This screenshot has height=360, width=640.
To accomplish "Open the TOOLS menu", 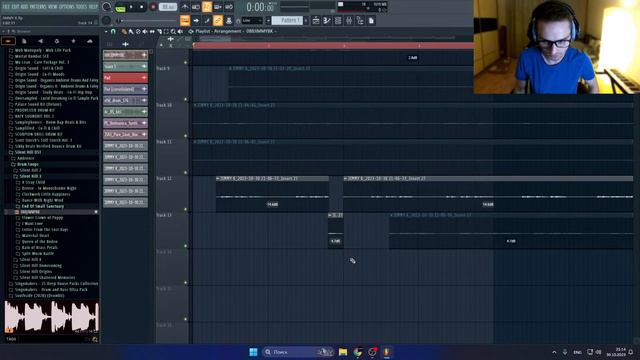I will coord(82,7).
